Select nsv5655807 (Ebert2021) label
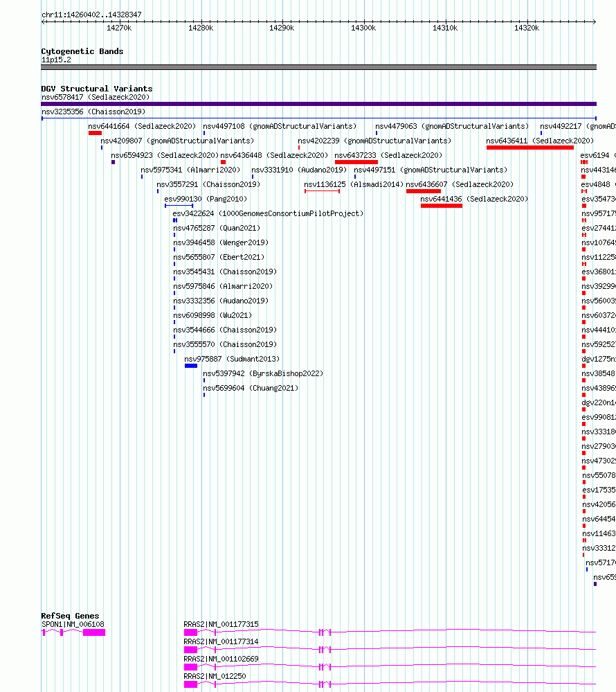Image resolution: width=616 pixels, height=692 pixels. pos(219,257)
